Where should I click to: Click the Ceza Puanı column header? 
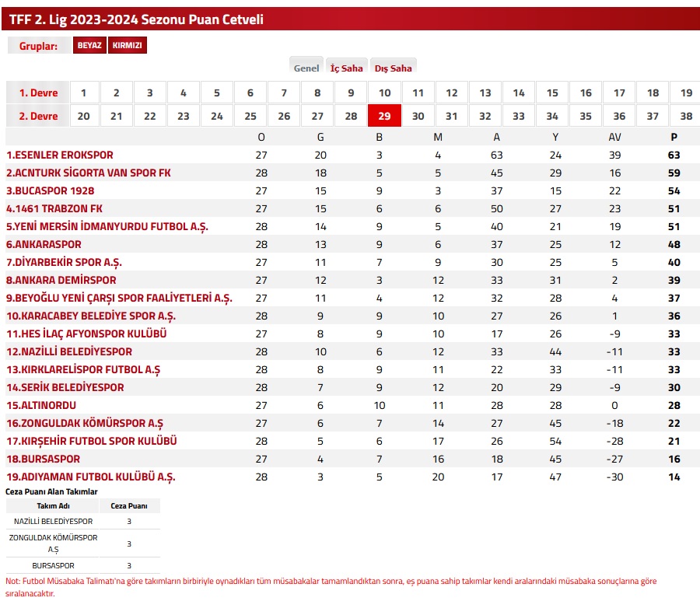click(x=129, y=506)
